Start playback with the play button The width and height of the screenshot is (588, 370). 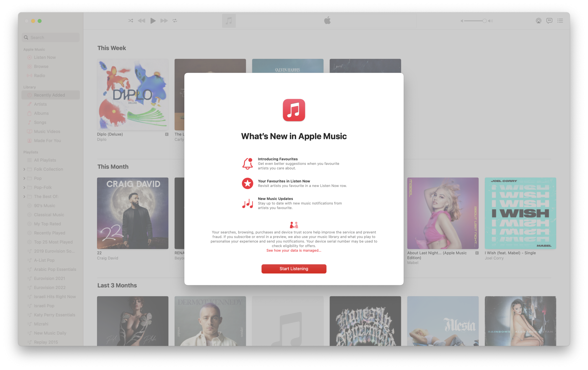(153, 21)
